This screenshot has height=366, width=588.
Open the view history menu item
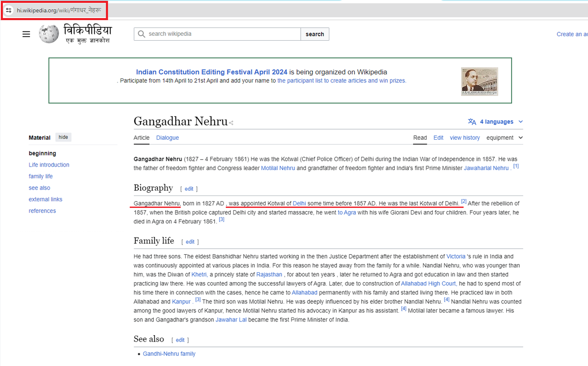(465, 138)
